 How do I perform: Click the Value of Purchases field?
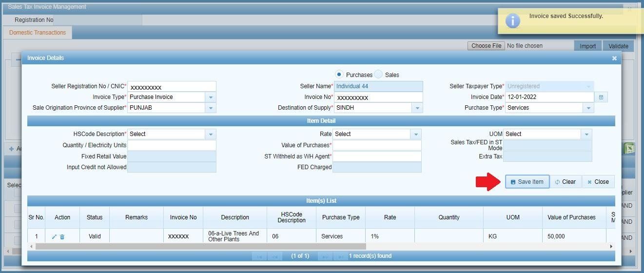tap(377, 145)
